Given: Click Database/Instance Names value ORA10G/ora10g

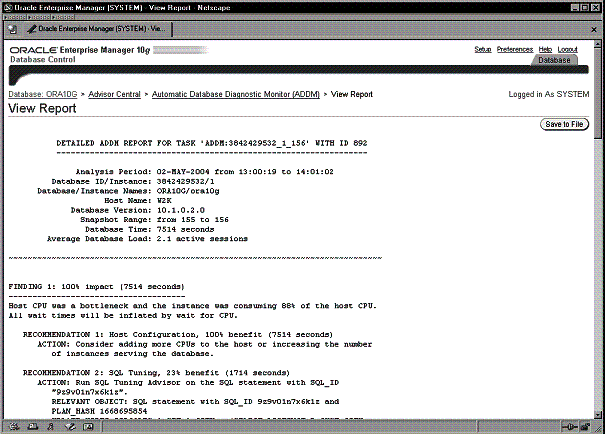Looking at the screenshot, I should pos(188,191).
